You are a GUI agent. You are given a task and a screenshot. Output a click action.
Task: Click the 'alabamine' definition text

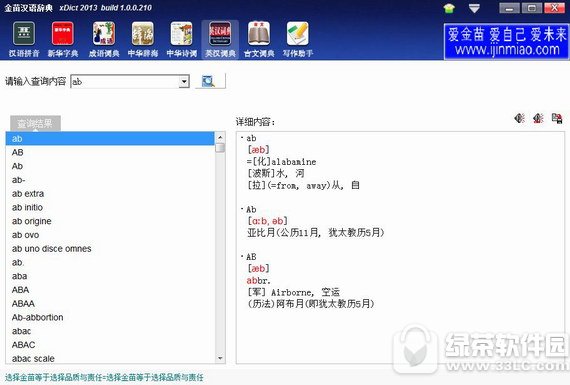tap(294, 162)
